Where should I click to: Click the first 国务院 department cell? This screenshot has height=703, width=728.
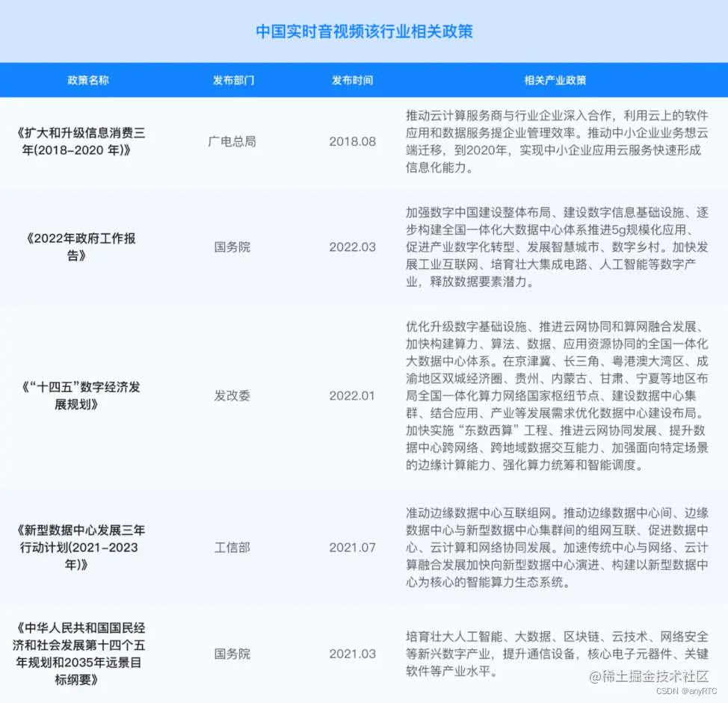tap(232, 247)
